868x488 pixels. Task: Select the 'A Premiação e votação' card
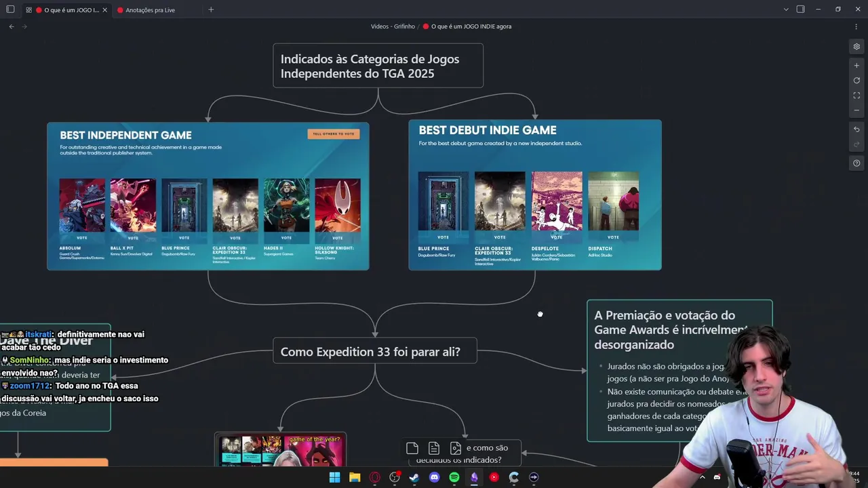[x=679, y=371]
